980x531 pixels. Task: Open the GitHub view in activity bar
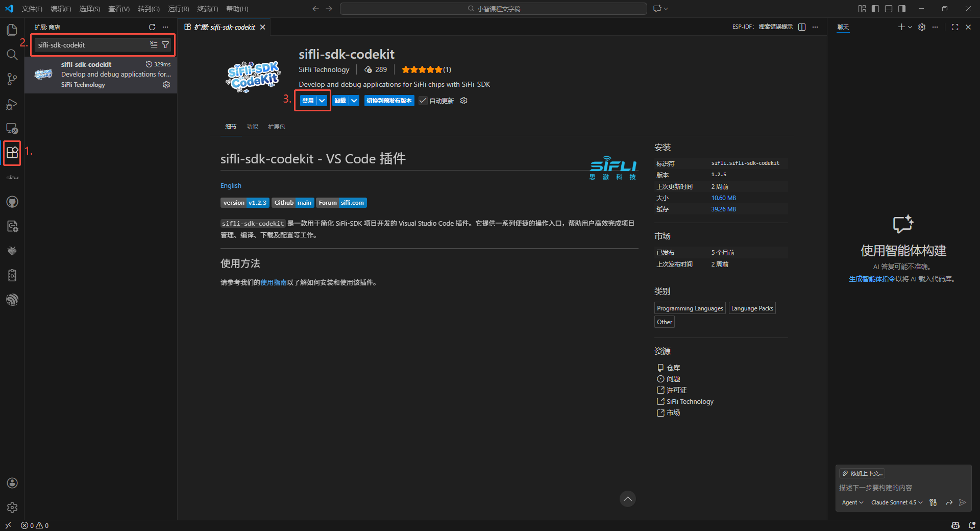coord(12,202)
